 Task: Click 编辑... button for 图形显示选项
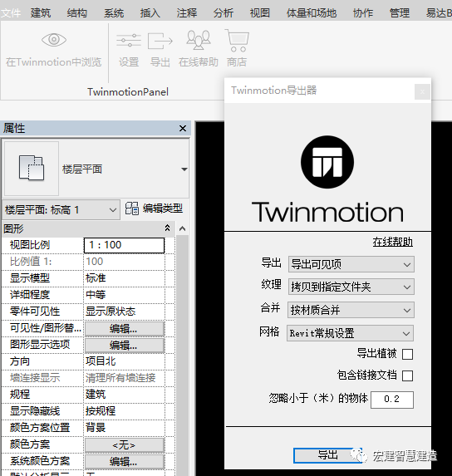125,346
